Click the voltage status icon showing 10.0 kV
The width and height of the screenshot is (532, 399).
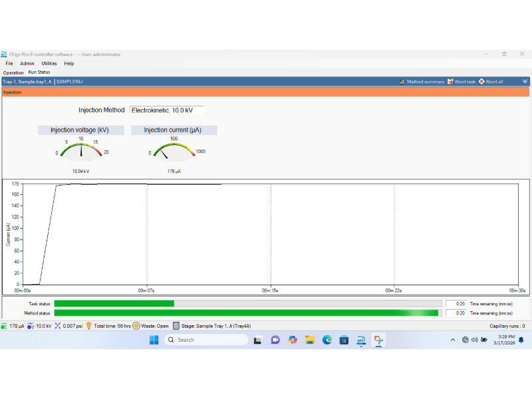pos(31,326)
